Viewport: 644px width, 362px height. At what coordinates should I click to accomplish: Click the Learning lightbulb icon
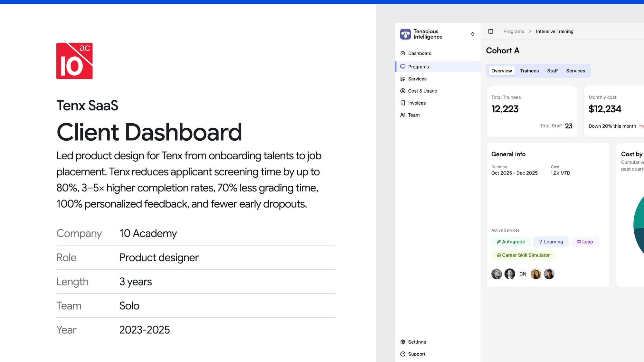click(x=541, y=242)
